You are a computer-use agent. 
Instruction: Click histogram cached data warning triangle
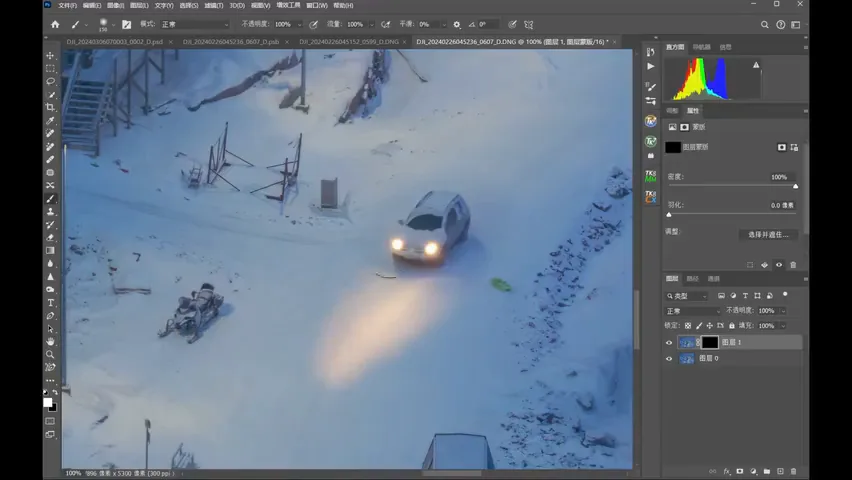point(756,65)
